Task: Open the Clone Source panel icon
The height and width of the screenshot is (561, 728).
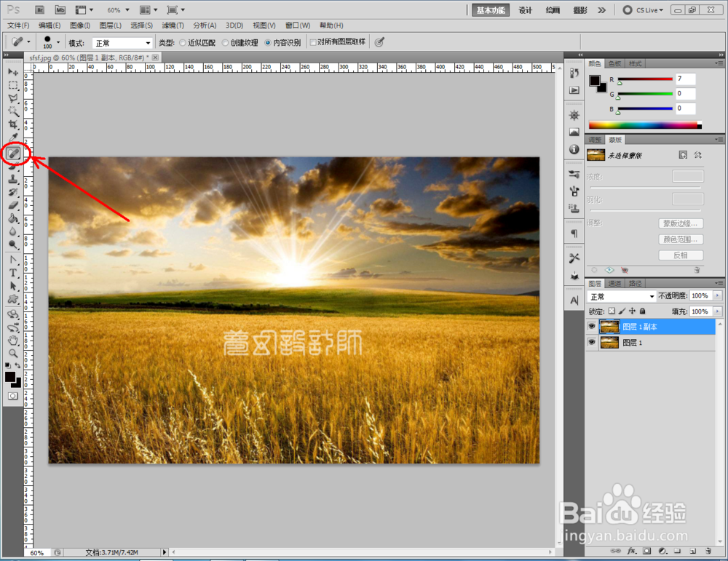Action: click(x=574, y=208)
